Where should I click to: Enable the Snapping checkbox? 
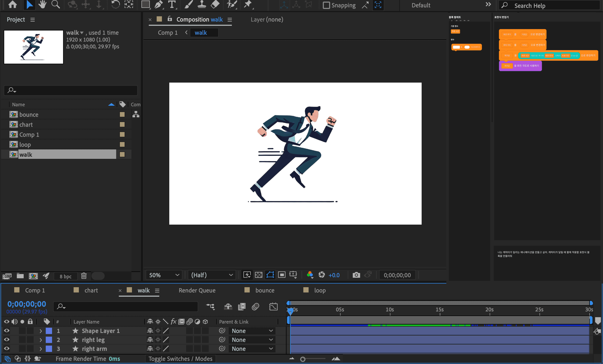[x=326, y=5]
